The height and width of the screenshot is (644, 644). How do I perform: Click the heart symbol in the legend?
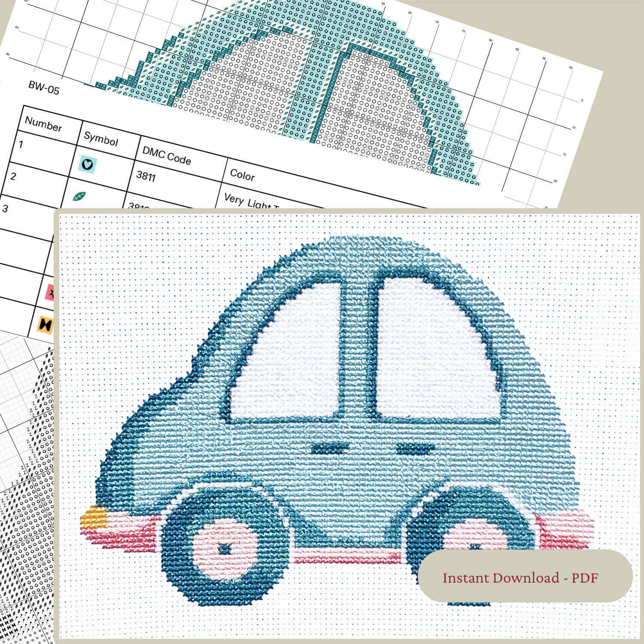click(x=88, y=164)
